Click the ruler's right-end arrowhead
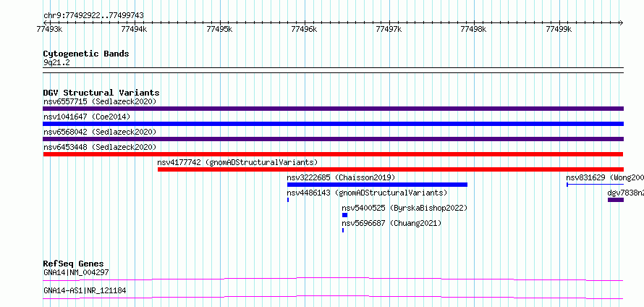This screenshot has height=307, width=644. (x=621, y=23)
